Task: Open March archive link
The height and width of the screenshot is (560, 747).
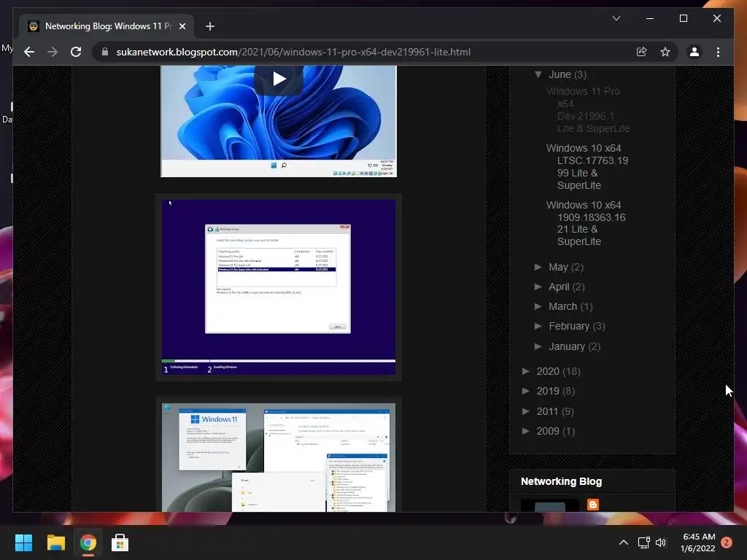Action: point(562,307)
